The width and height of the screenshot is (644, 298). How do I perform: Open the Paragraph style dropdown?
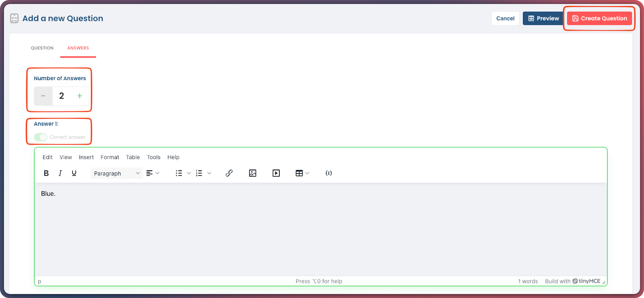116,174
